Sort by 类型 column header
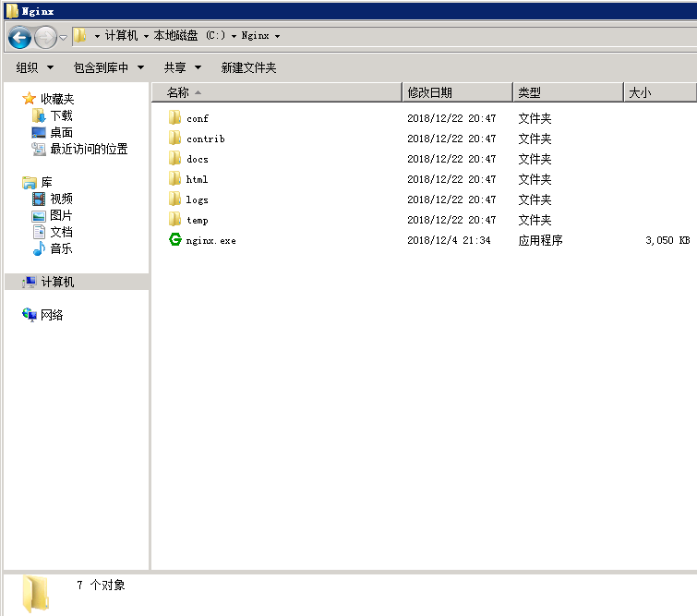697x616 pixels. (x=568, y=92)
